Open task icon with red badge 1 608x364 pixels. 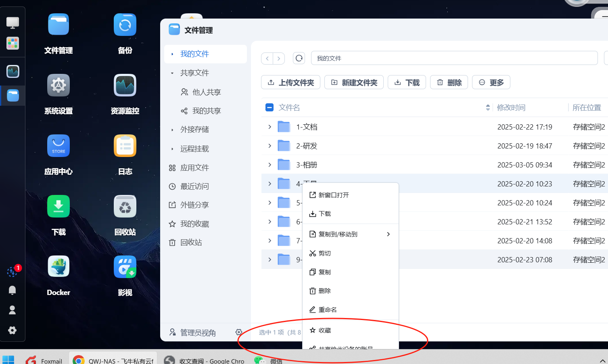(13, 271)
